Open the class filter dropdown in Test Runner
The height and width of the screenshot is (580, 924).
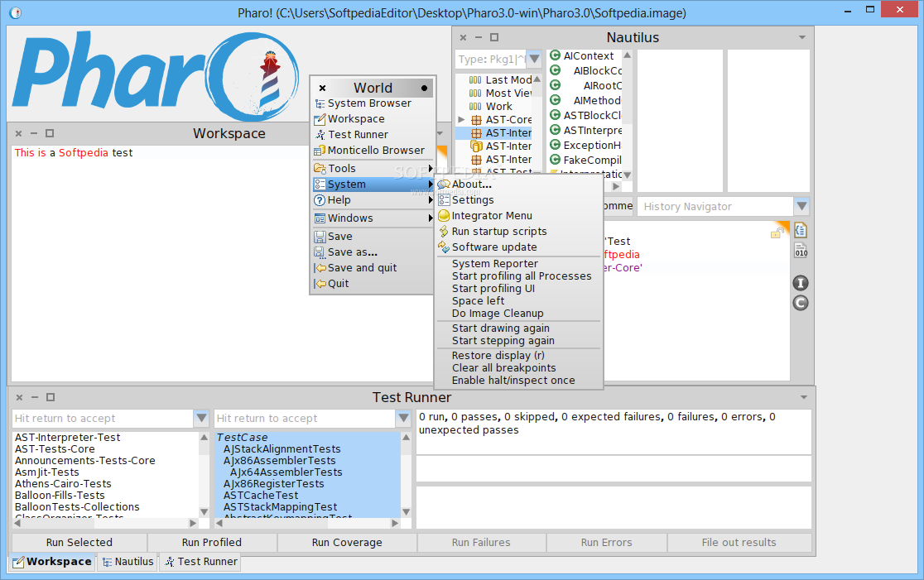404,419
